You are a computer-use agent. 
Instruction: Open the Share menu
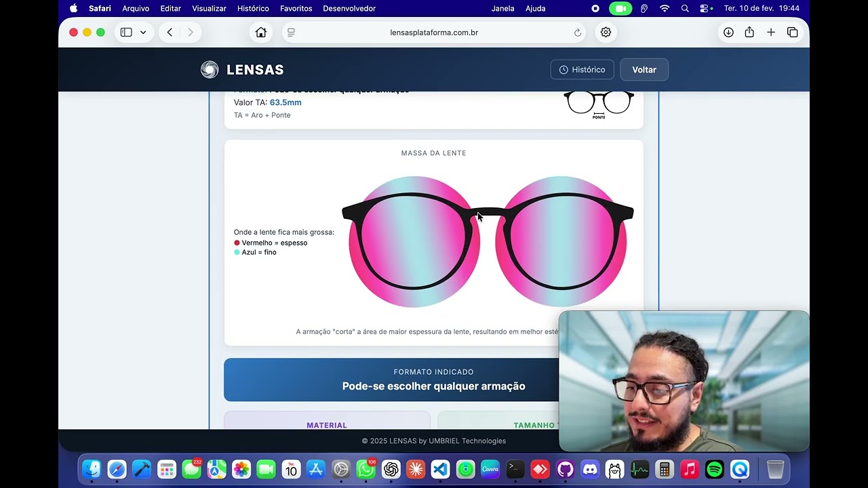[749, 33]
